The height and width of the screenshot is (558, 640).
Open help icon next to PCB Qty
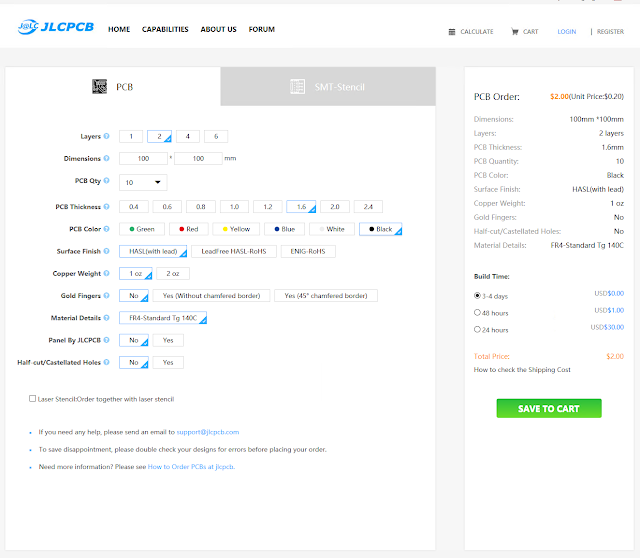pos(107,180)
